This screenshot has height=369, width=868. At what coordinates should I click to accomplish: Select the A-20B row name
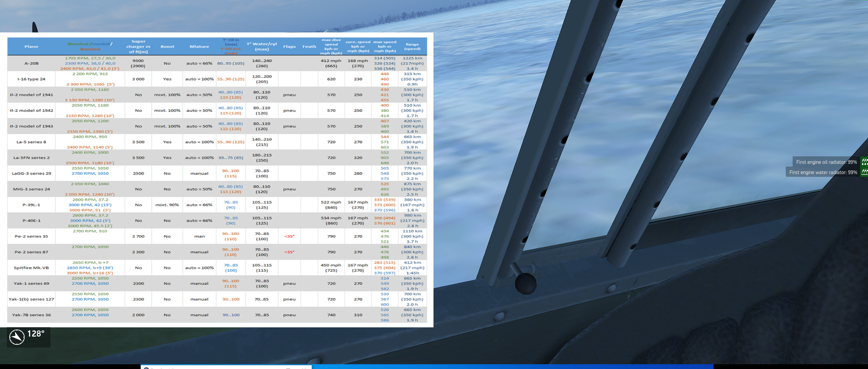point(31,63)
